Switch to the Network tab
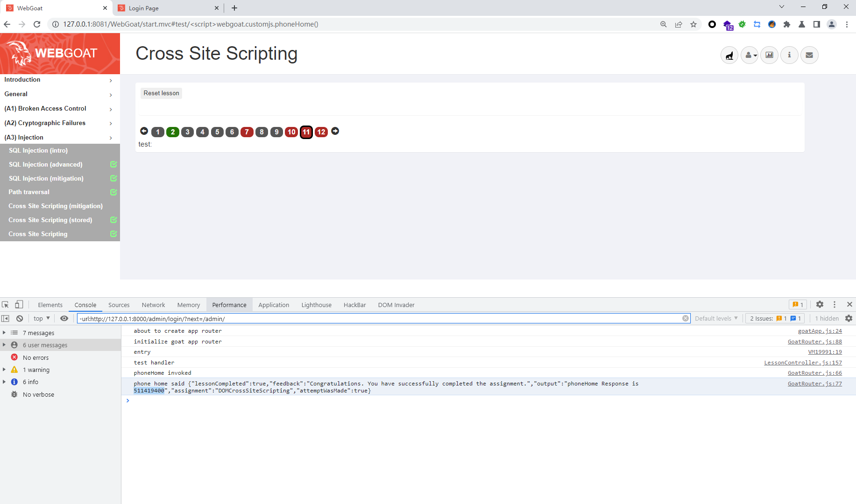This screenshot has width=856, height=504. click(154, 305)
